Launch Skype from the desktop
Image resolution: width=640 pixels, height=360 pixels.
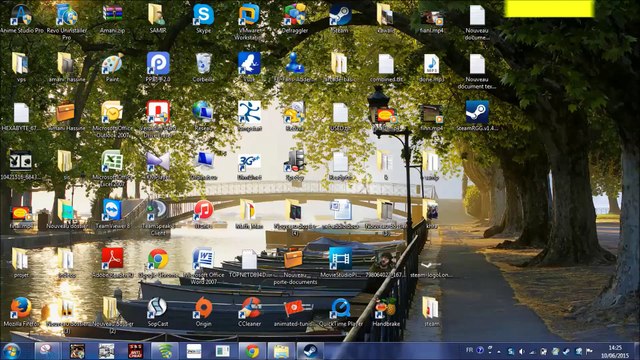click(x=203, y=18)
